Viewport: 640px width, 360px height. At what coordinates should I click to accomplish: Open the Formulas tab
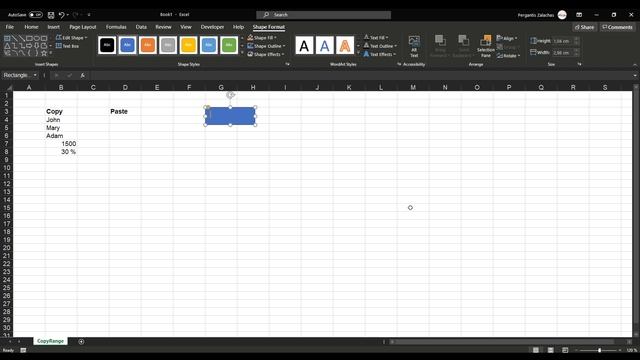pyautogui.click(x=116, y=27)
